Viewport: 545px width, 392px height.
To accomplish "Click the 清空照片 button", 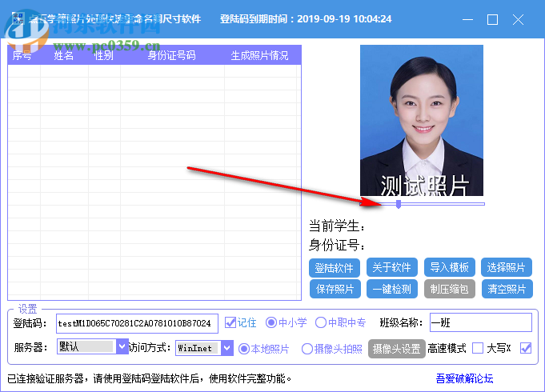I will (x=507, y=289).
